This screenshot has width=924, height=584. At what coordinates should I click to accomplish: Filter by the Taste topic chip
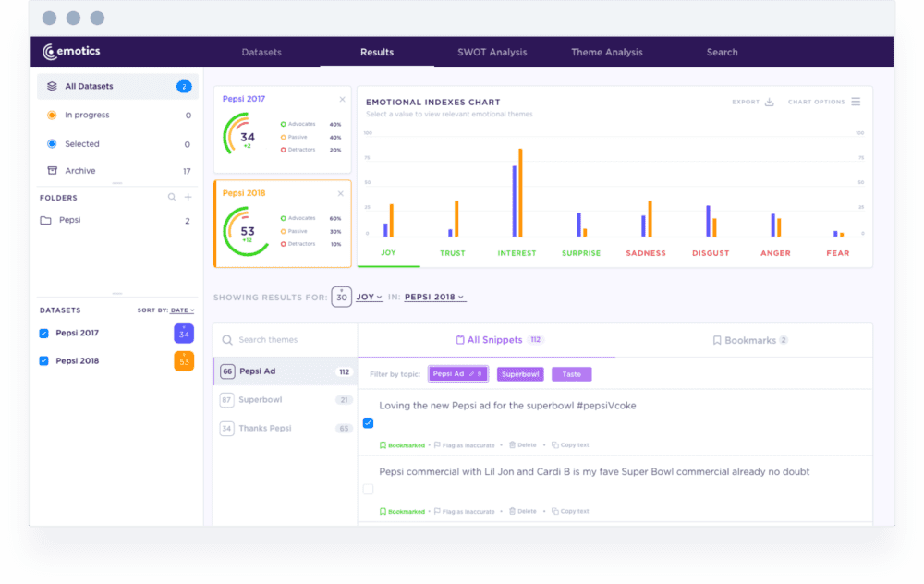click(x=571, y=374)
